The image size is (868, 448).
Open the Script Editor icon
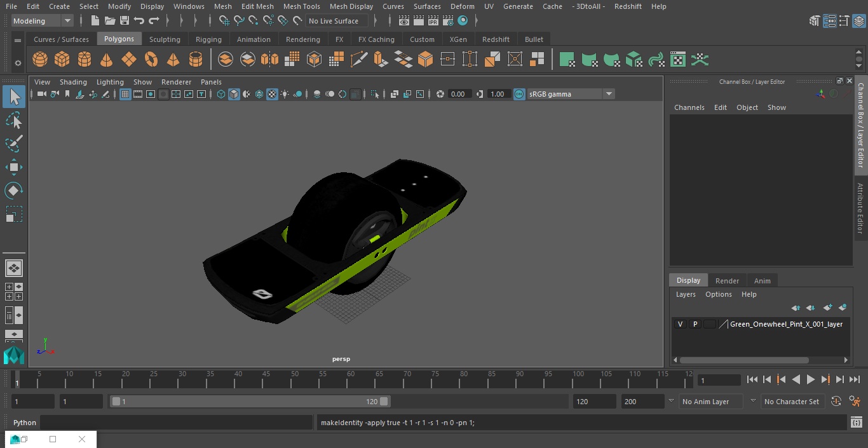pyautogui.click(x=856, y=422)
